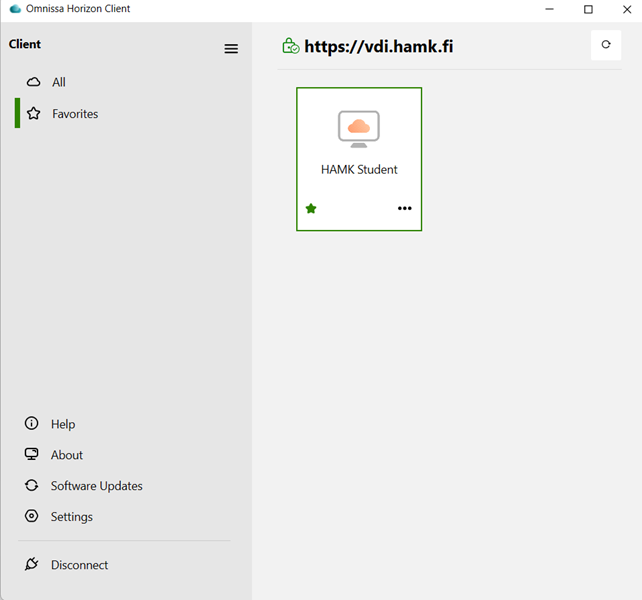The height and width of the screenshot is (600, 642).
Task: Close the Omnissa Horizon Client window
Action: tap(627, 9)
